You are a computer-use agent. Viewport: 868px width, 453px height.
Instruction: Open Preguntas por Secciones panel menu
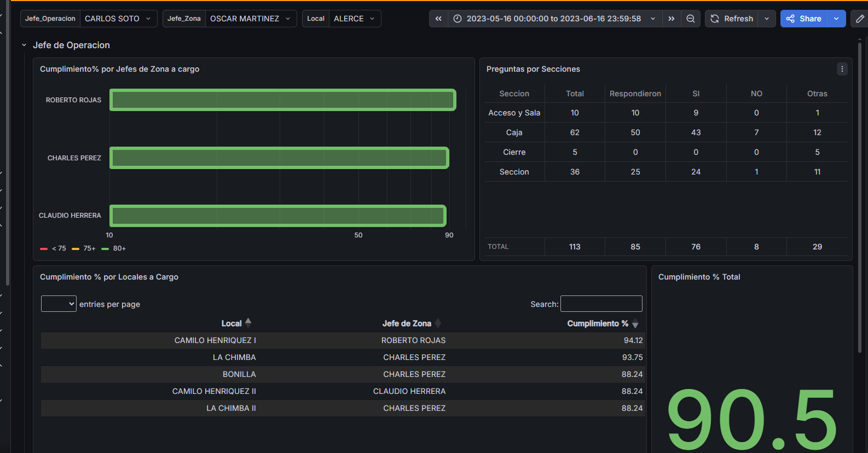pos(842,69)
